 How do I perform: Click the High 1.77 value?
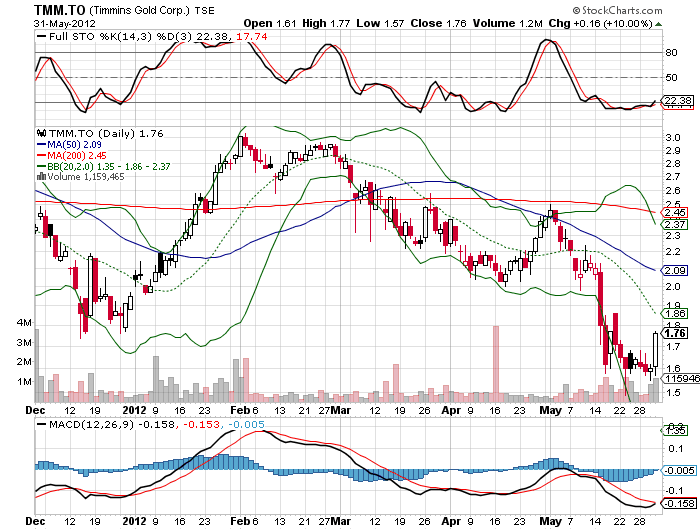(326, 23)
